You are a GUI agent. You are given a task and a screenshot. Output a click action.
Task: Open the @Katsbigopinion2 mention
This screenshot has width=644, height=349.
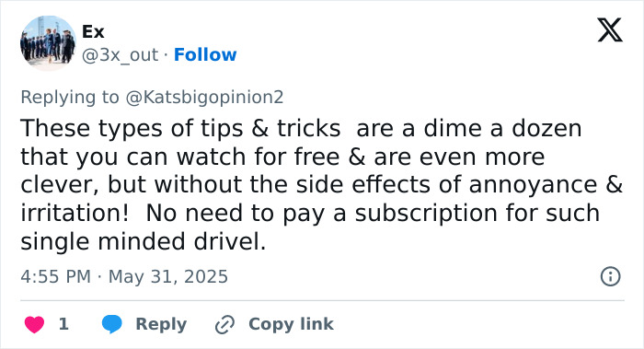(204, 97)
